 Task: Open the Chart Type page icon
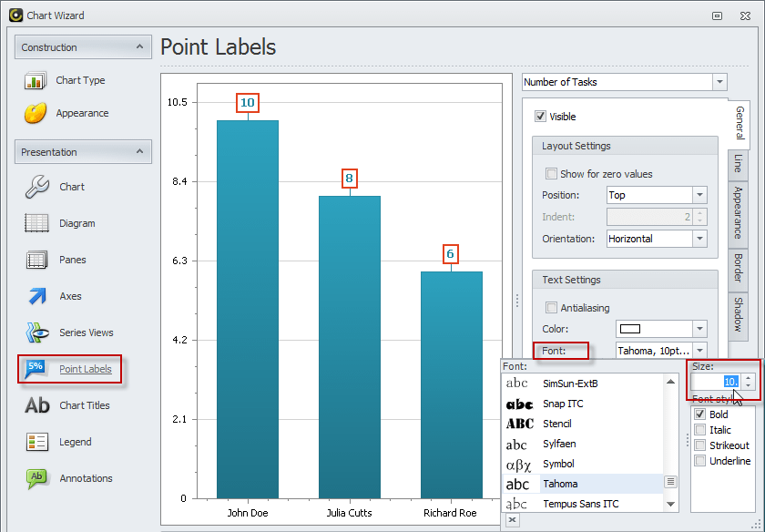coord(36,81)
